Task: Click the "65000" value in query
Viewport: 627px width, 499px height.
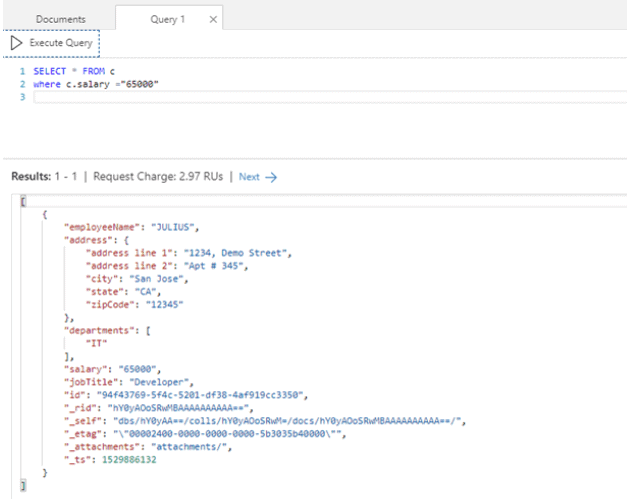Action: [x=140, y=84]
